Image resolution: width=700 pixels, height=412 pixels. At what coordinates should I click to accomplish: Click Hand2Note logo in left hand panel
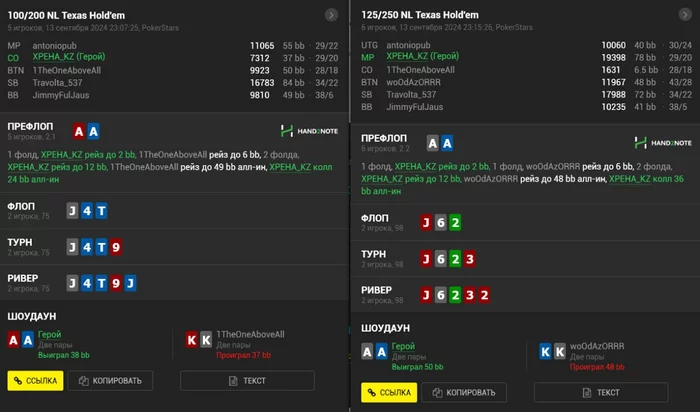point(309,131)
